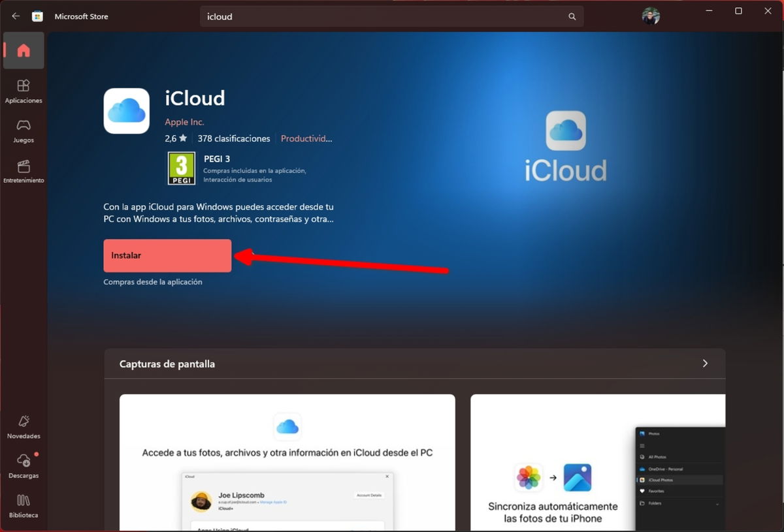Viewport: 784px width, 532px height.
Task: View Novedades using its sidebar icon
Action: click(24, 426)
